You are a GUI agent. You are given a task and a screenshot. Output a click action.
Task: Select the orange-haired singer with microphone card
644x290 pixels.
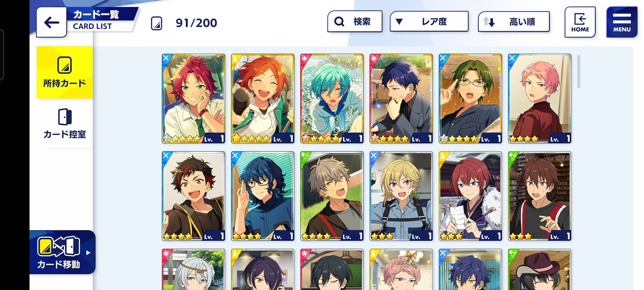pos(263,99)
